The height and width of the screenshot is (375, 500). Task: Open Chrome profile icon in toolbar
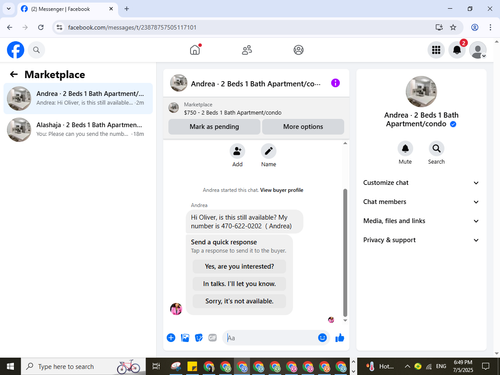click(475, 27)
